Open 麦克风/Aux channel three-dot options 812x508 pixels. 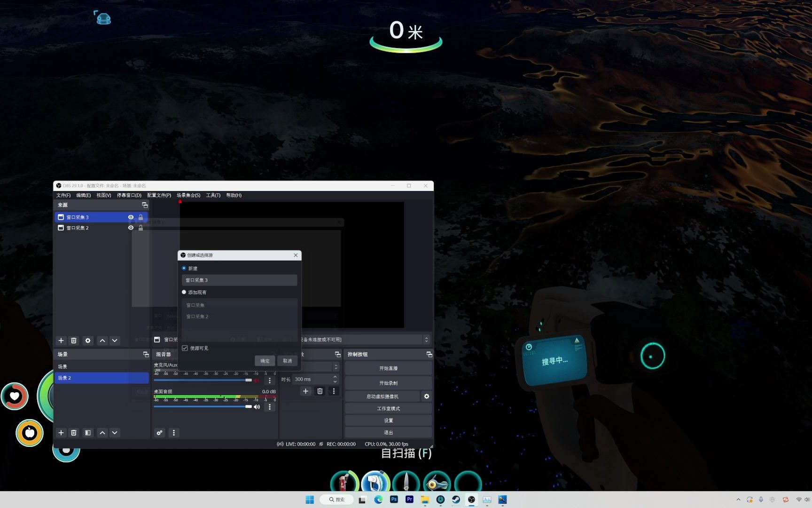[270, 380]
